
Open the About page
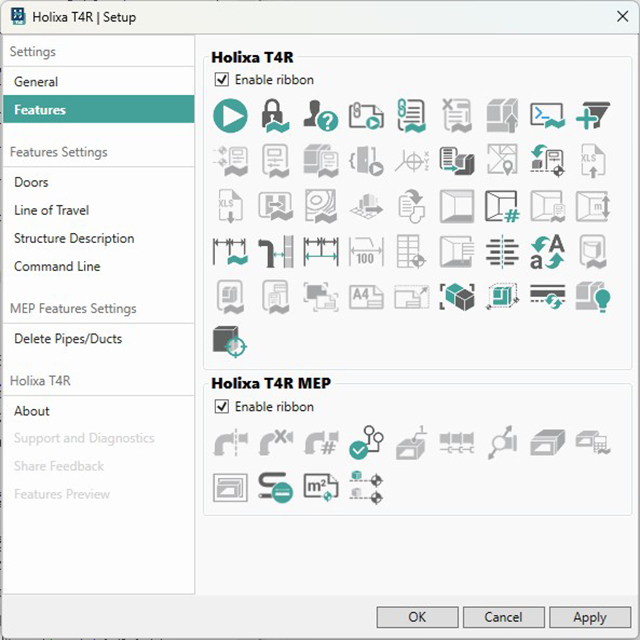tap(99, 411)
